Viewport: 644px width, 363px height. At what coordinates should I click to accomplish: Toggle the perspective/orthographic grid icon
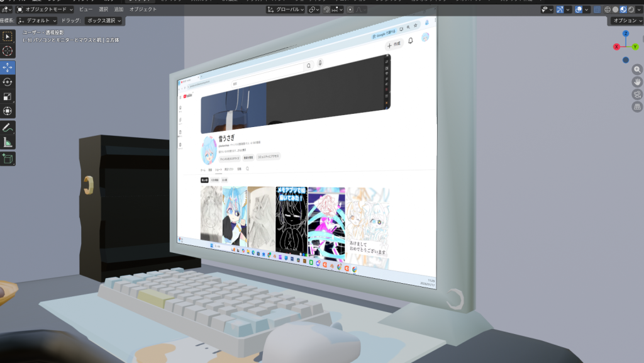click(636, 106)
